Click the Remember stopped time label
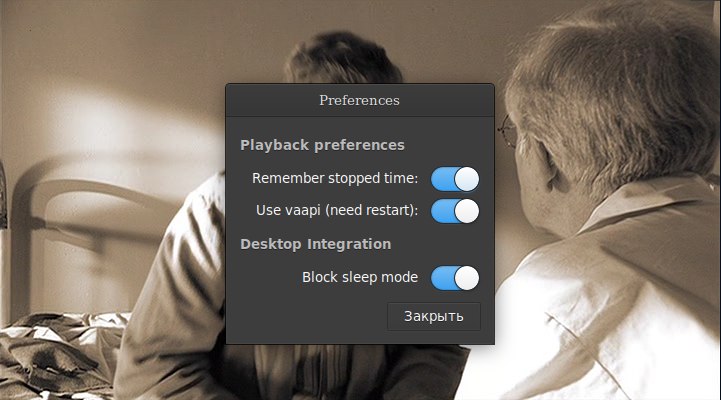The height and width of the screenshot is (400, 721). coord(335,178)
